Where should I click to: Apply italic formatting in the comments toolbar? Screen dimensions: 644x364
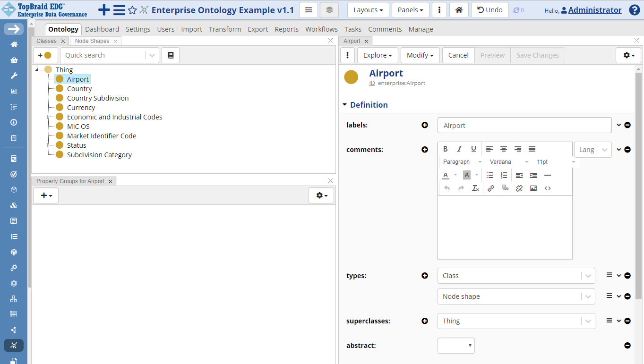pyautogui.click(x=459, y=148)
